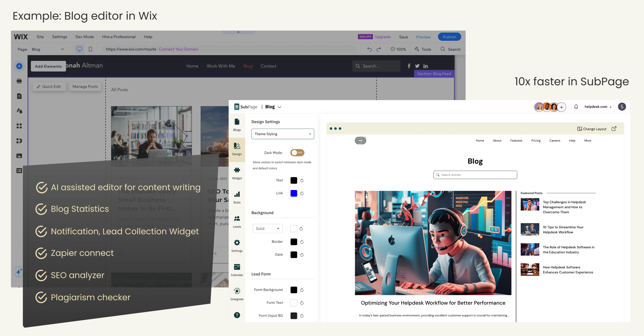Open the Wix sections icon in left sidebar
This screenshot has height=336, width=644.
[x=19, y=81]
